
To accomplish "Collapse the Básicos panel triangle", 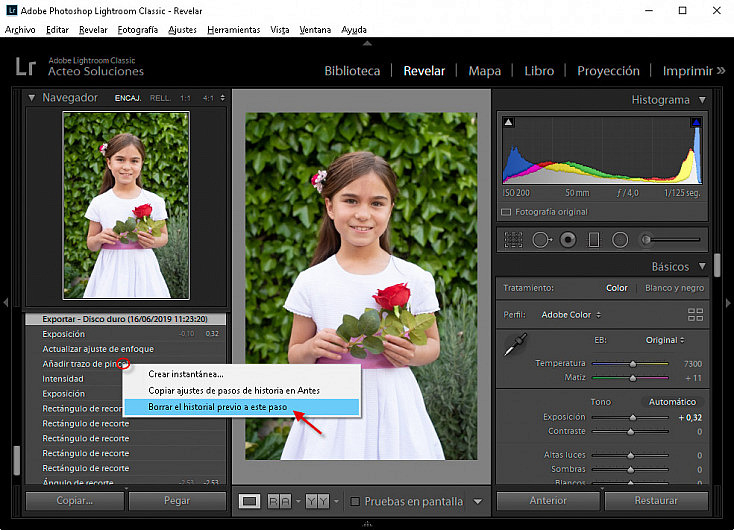I will click(x=702, y=266).
